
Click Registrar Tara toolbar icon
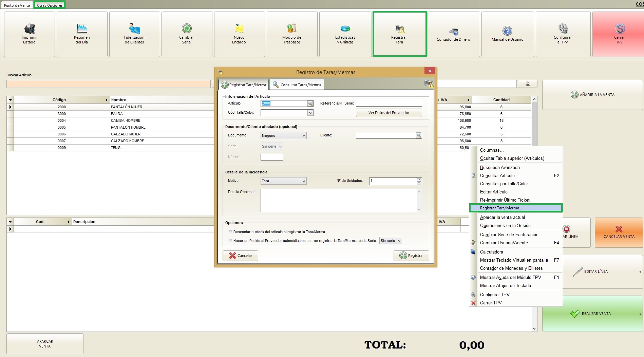click(x=399, y=29)
